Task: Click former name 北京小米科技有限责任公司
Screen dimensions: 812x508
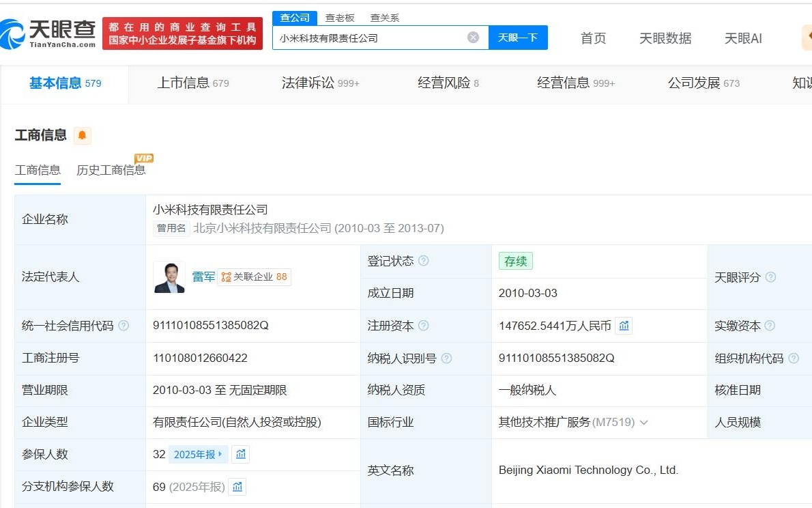Action: [262, 229]
